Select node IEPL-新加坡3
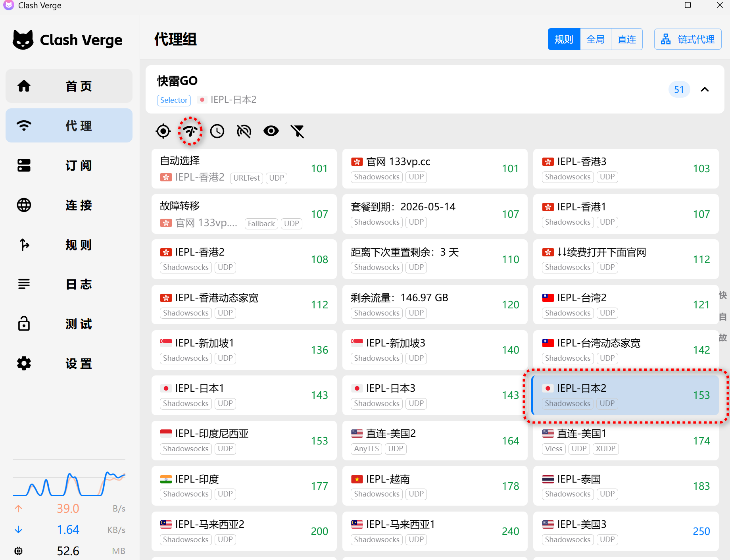Viewport: 730px width, 560px height. [435, 350]
